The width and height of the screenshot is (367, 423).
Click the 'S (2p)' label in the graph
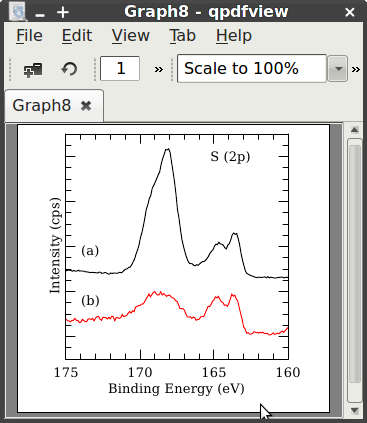[230, 157]
